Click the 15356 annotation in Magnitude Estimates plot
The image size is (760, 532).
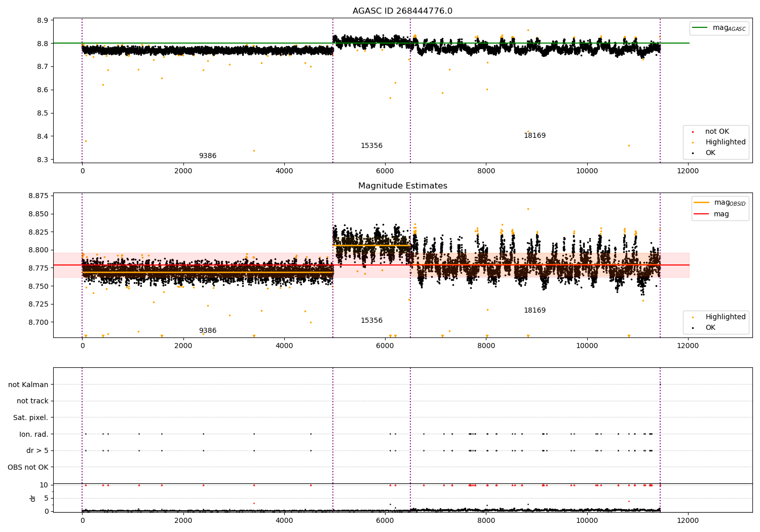tap(371, 321)
